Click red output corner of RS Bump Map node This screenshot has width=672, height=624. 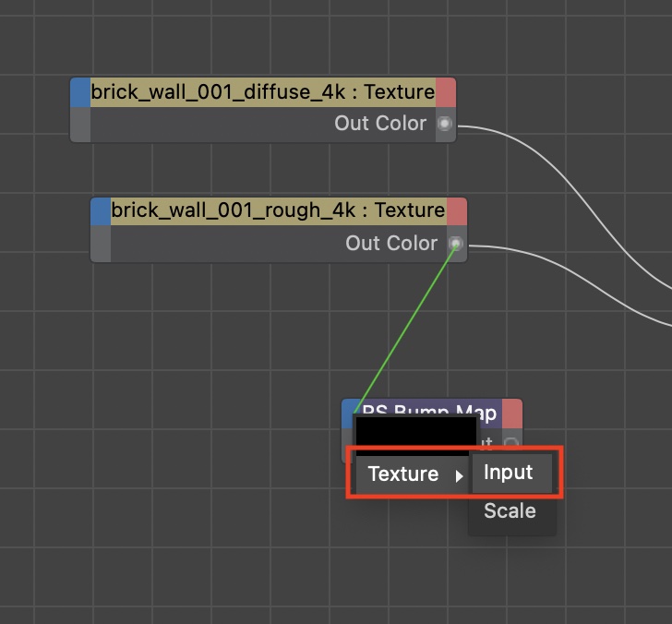point(510,412)
